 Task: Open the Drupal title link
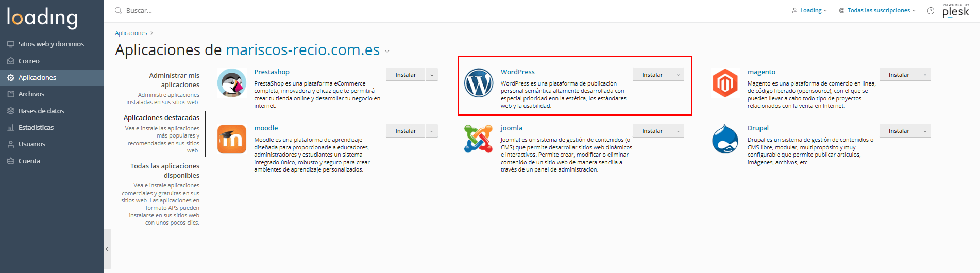point(758,128)
